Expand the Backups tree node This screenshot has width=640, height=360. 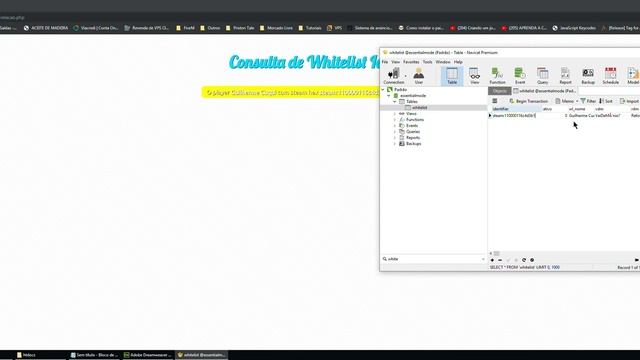[395, 144]
